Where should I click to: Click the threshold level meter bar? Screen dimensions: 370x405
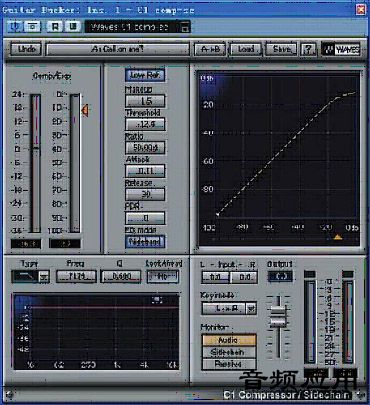75,163
